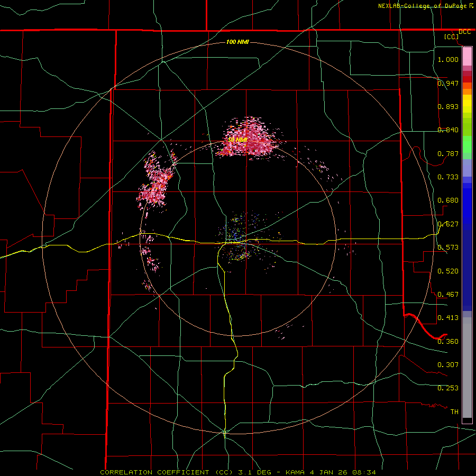Select the 0.840 legend value
Screen dimensions: 476x476
pos(448,130)
